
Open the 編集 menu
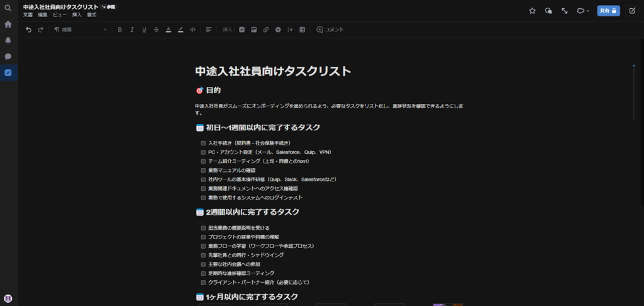(43, 14)
